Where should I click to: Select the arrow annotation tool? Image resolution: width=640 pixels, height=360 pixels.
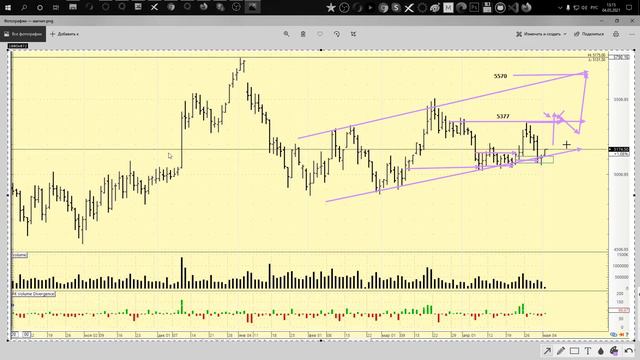pyautogui.click(x=547, y=351)
